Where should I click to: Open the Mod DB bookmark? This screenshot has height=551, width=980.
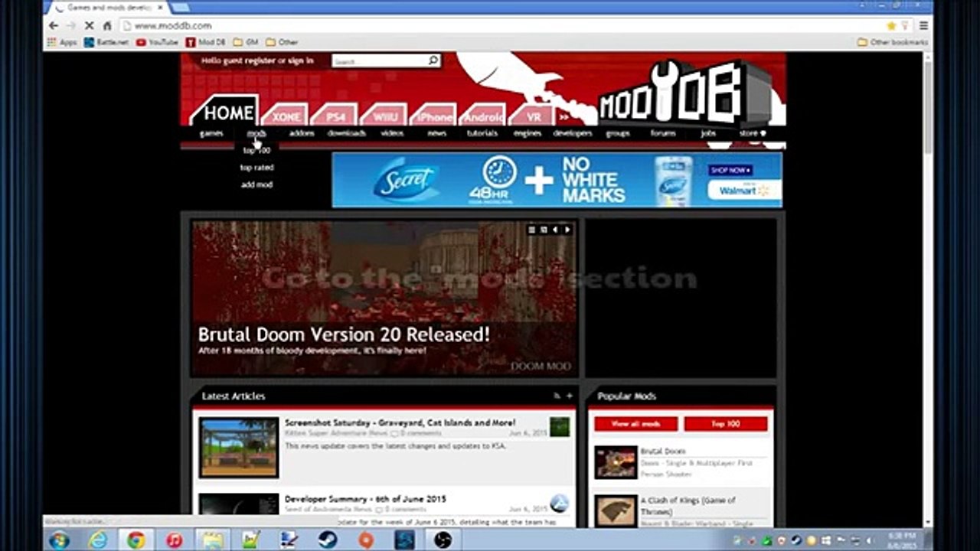[x=205, y=42]
